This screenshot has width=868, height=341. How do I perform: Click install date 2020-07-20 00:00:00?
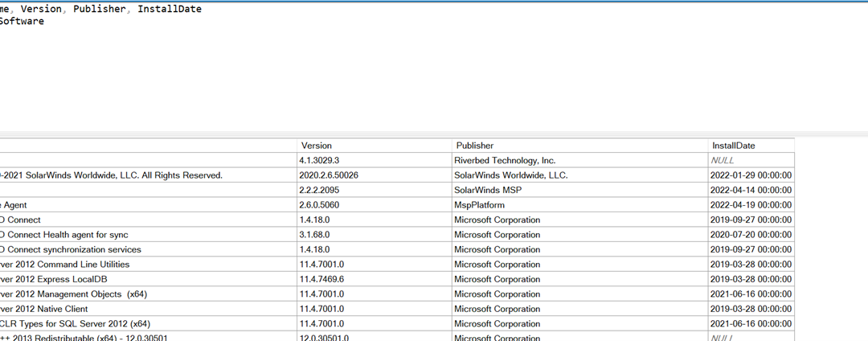pos(751,235)
